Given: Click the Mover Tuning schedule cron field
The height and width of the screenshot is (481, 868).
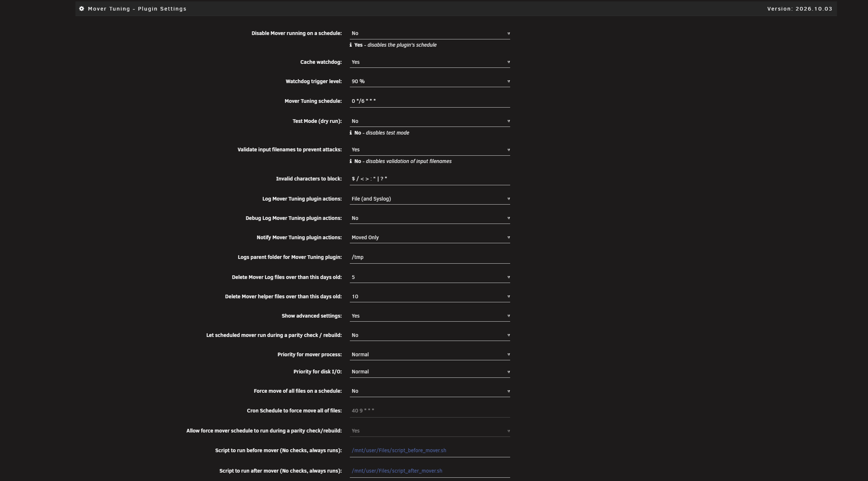Looking at the screenshot, I should (430, 101).
